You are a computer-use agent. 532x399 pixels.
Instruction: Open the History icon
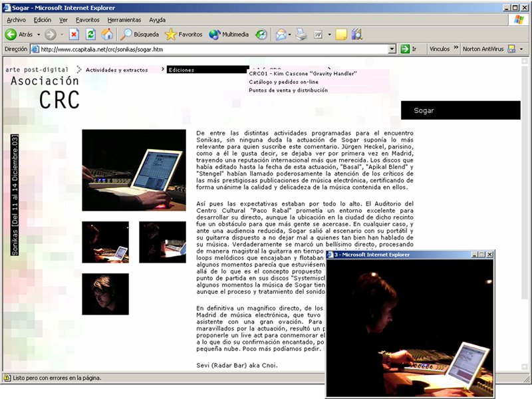pos(261,35)
